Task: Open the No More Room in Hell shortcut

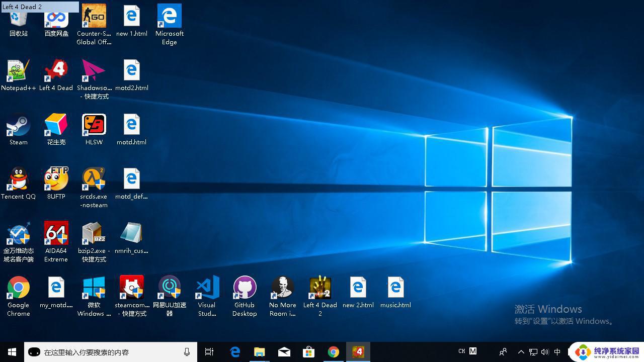Action: [x=283, y=296]
